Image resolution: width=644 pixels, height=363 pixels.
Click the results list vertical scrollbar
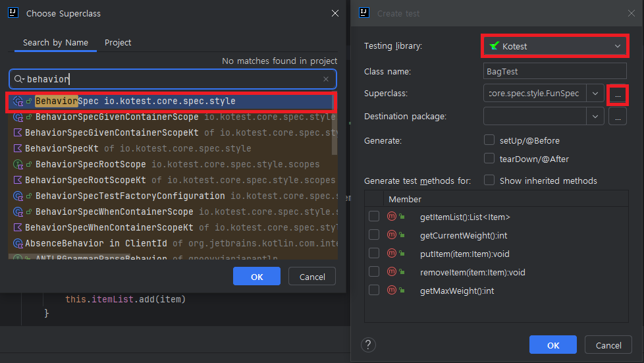335,125
